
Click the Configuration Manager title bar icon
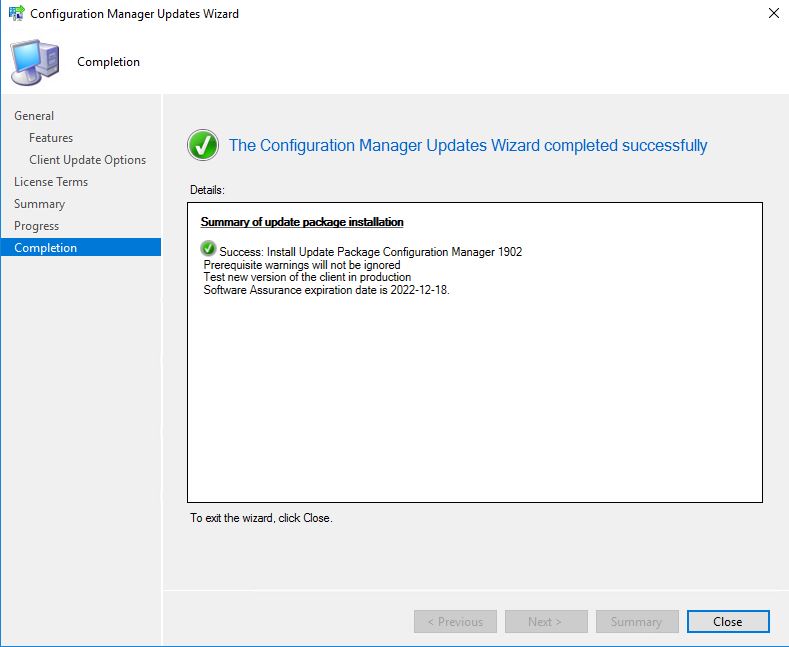[17, 13]
